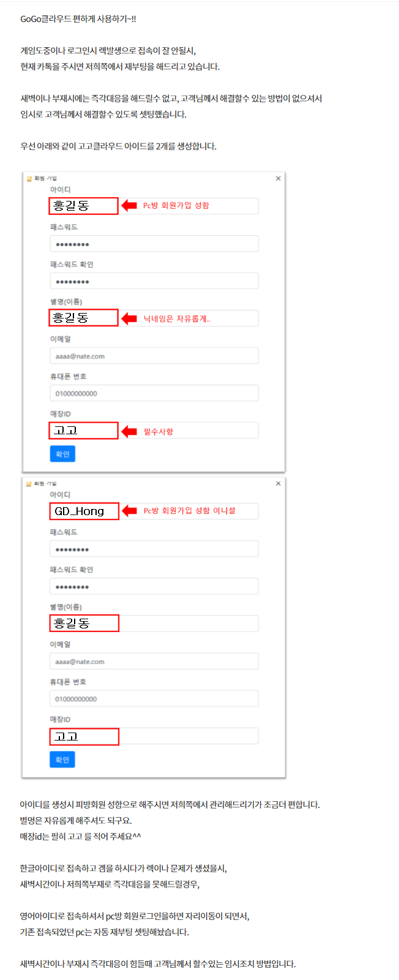The height and width of the screenshot is (980, 399).
Task: Click the 확인 button in first dialog
Action: tap(62, 454)
